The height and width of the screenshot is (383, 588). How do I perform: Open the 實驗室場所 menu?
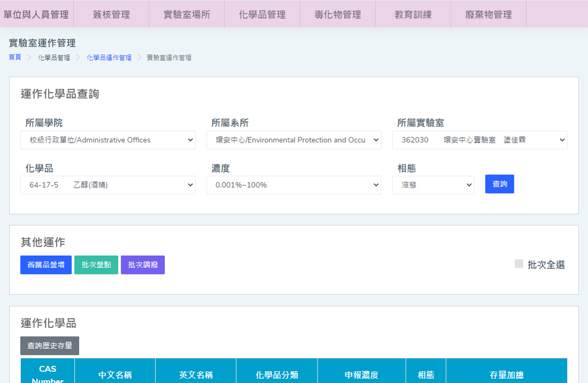coord(187,14)
